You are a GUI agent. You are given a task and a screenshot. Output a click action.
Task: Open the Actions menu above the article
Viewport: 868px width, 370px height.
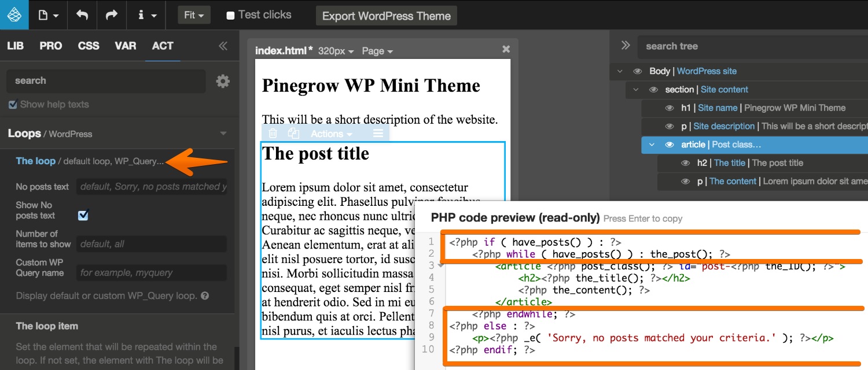pos(331,134)
